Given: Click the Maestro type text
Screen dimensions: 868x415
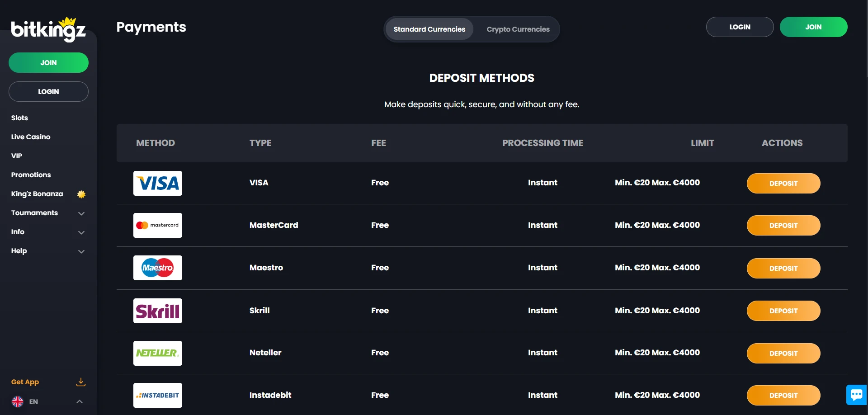Looking at the screenshot, I should (266, 268).
